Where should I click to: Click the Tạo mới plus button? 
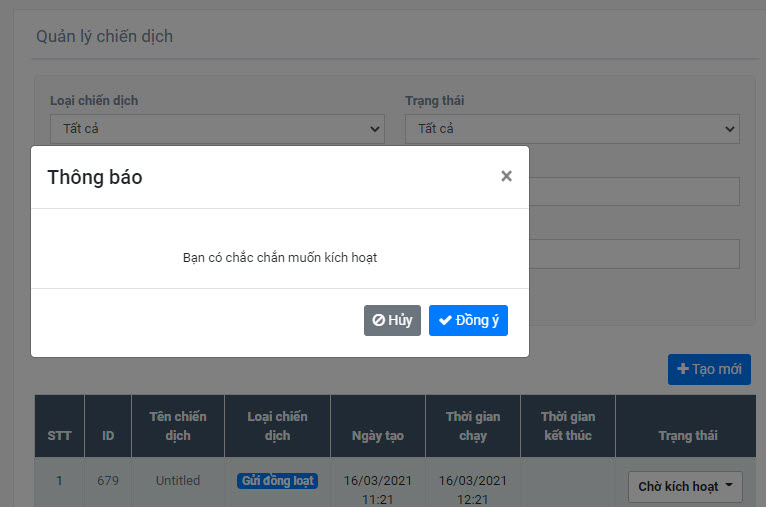tap(709, 369)
